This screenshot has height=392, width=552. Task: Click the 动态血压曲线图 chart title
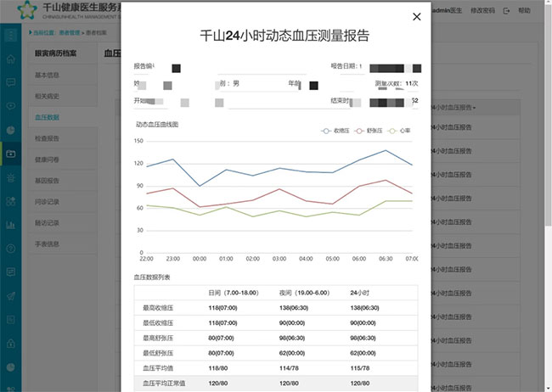157,125
